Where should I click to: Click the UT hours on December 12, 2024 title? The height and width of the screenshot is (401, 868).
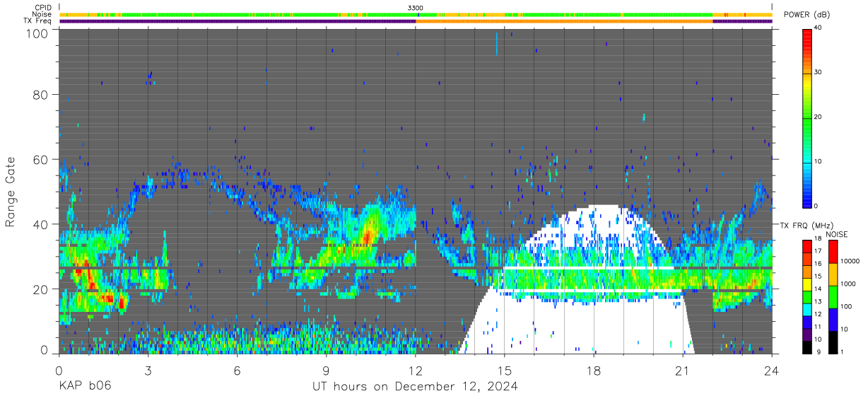pyautogui.click(x=415, y=387)
